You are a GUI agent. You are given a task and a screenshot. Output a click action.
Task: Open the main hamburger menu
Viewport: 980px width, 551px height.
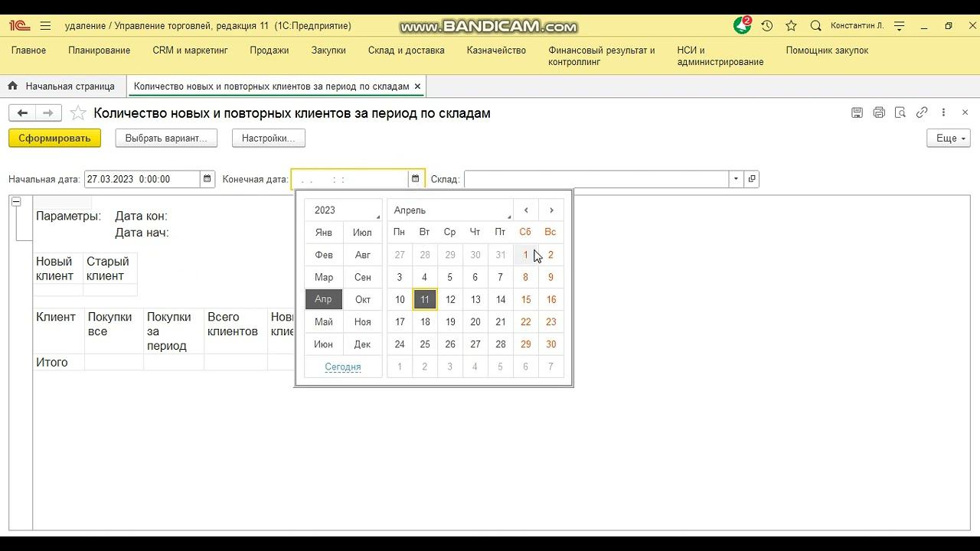pyautogui.click(x=45, y=25)
